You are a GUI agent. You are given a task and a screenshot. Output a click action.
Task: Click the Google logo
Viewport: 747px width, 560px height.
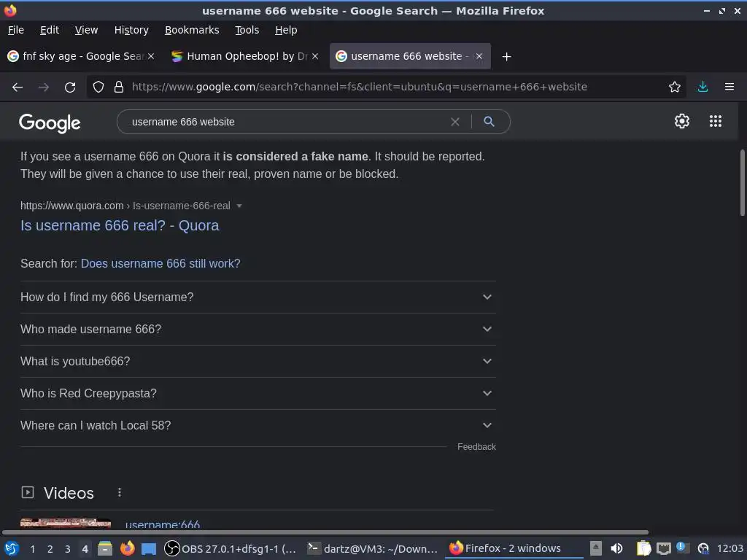click(x=50, y=122)
